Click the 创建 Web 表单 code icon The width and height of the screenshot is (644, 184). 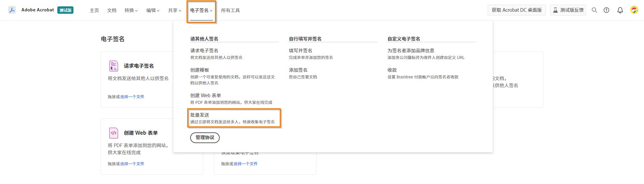(x=114, y=133)
